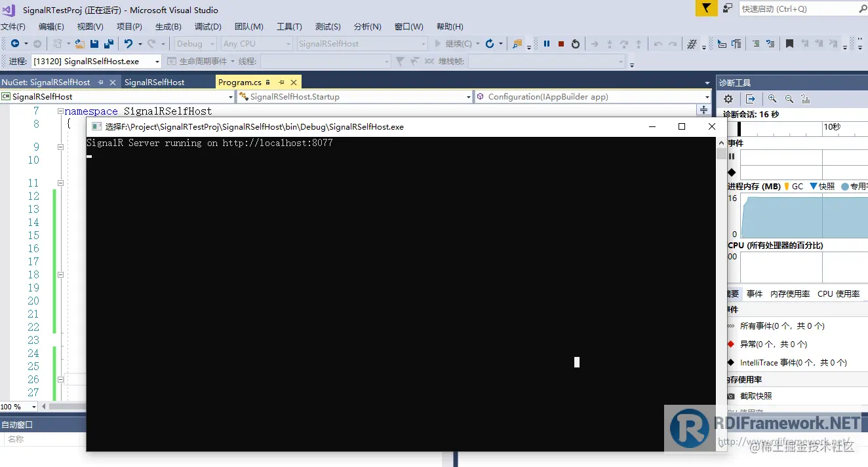This screenshot has height=467, width=868.
Task: Click the Diagnostic Tools output/export icon
Action: point(751,99)
